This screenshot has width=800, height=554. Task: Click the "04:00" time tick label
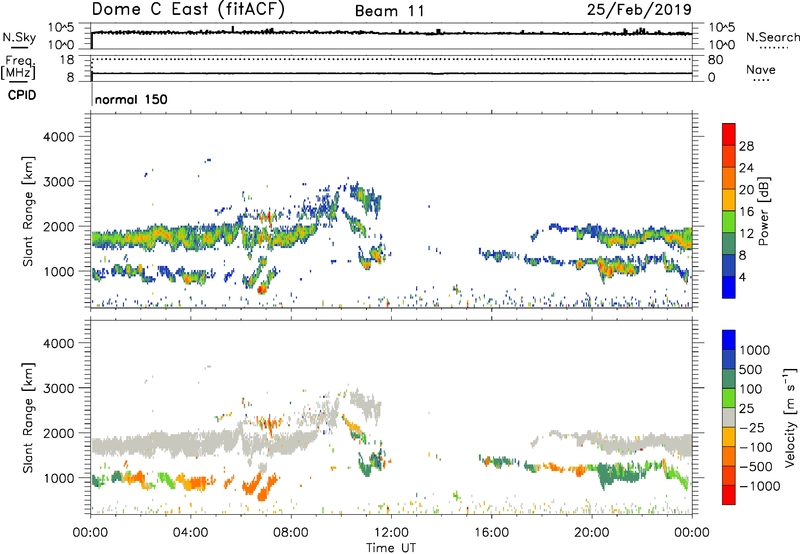pyautogui.click(x=190, y=533)
